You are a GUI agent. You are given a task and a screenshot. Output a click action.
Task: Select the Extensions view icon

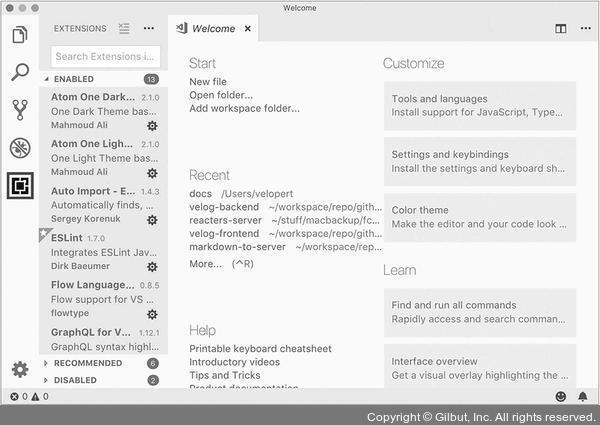pos(20,186)
